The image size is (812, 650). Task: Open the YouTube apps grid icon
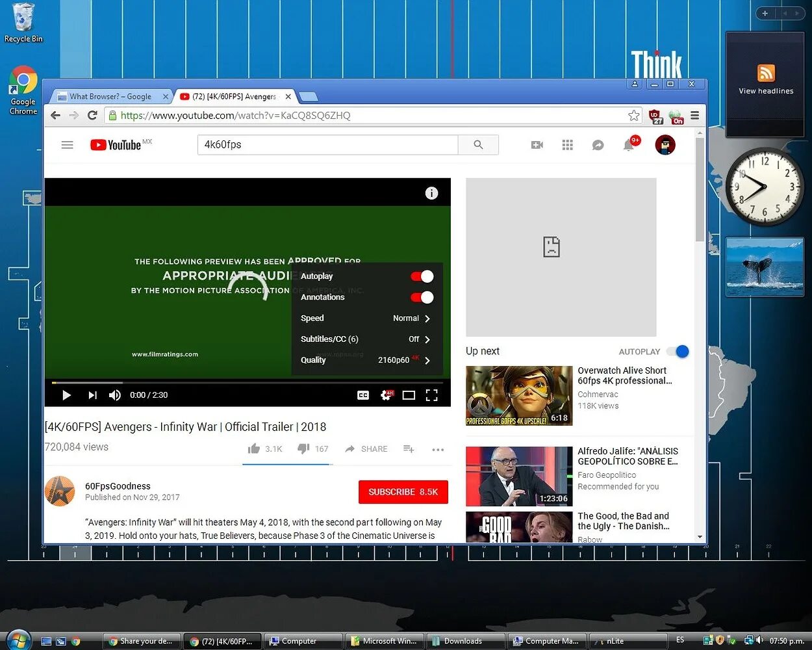567,145
